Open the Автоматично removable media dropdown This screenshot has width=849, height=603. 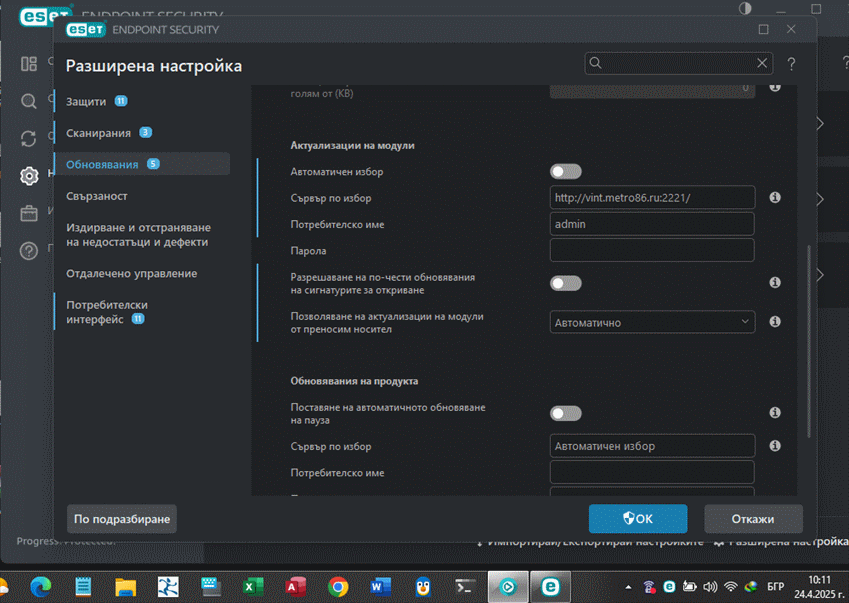[652, 322]
